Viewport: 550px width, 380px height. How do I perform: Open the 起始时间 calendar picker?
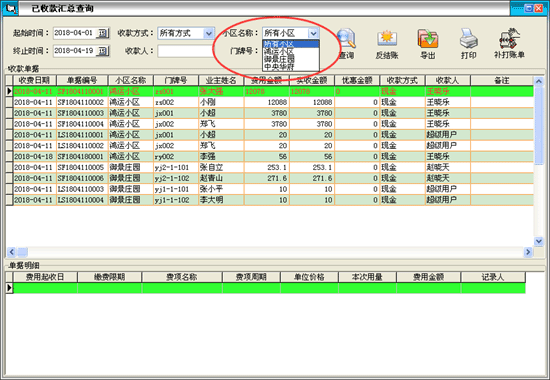103,33
